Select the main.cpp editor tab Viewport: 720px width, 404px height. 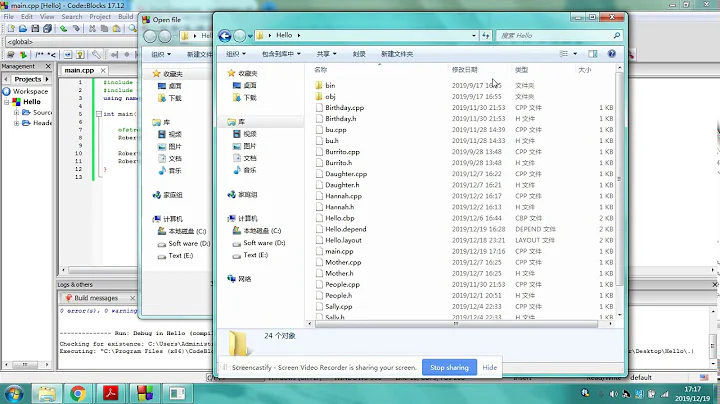point(79,70)
